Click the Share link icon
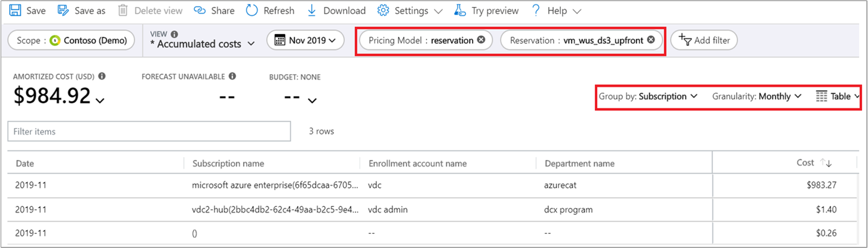This screenshot has width=868, height=248. [200, 10]
